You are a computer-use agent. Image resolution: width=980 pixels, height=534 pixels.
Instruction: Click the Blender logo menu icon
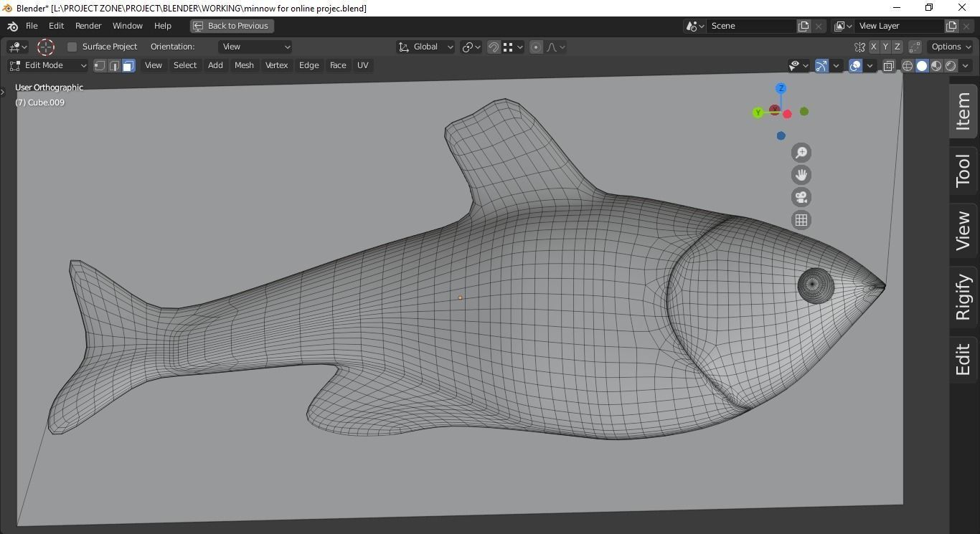(12, 26)
